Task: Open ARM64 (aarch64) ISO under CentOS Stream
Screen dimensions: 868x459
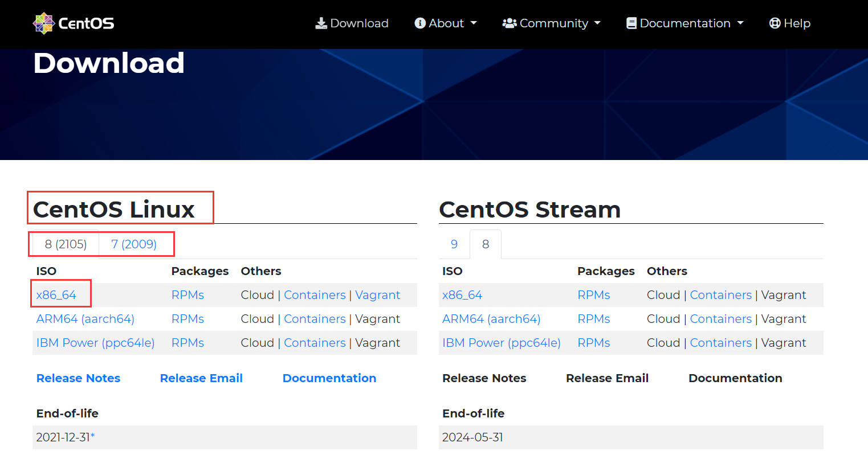Action: (x=491, y=319)
